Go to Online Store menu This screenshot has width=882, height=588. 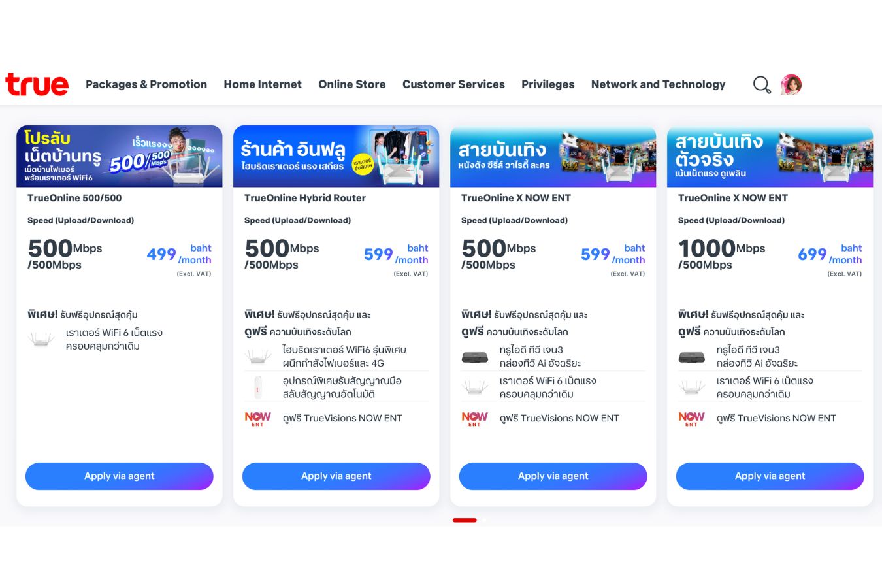click(x=351, y=84)
